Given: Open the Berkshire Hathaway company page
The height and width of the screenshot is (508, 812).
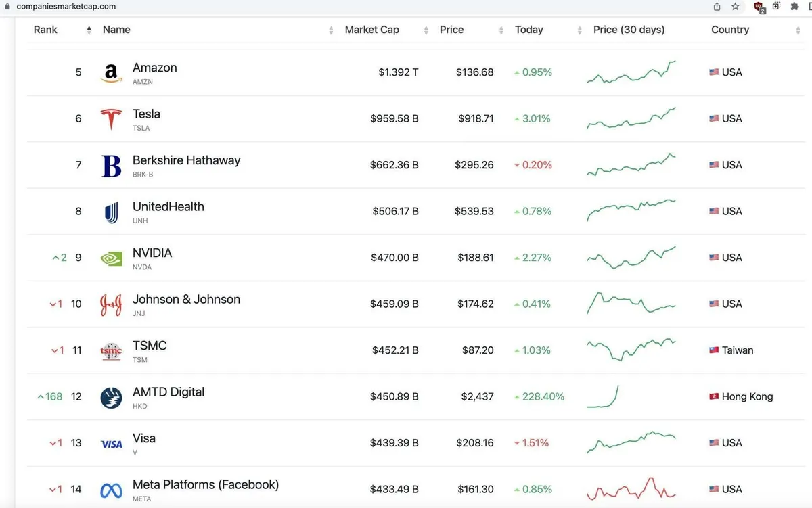Looking at the screenshot, I should click(x=186, y=160).
